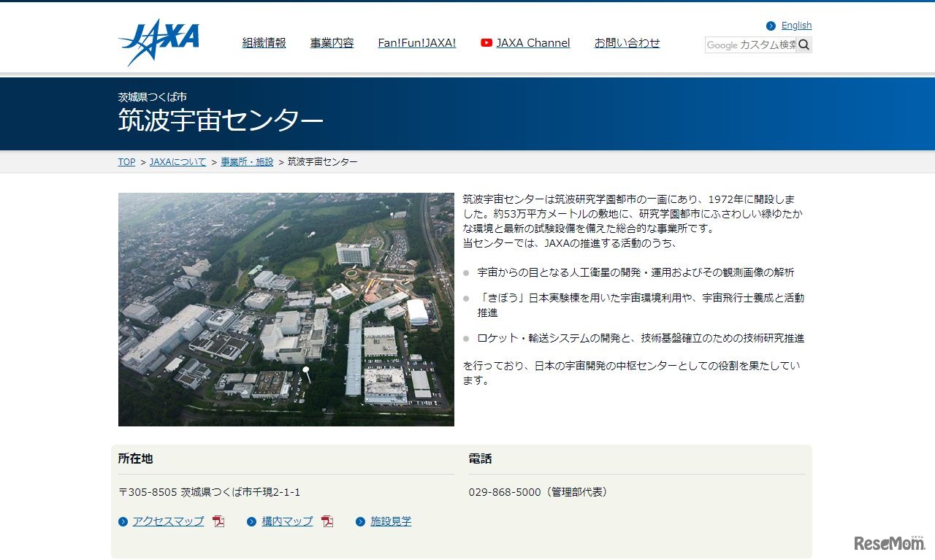Navigate to TOP via breadcrumb
This screenshot has height=560, width=935.
click(126, 161)
